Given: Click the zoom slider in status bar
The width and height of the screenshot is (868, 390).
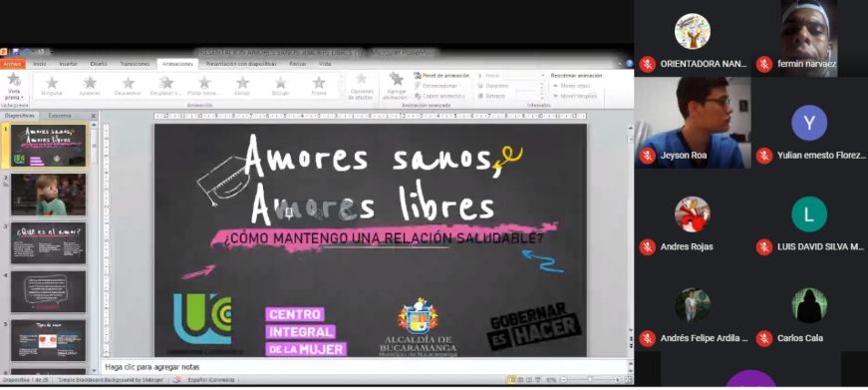Looking at the screenshot, I should 589,380.
